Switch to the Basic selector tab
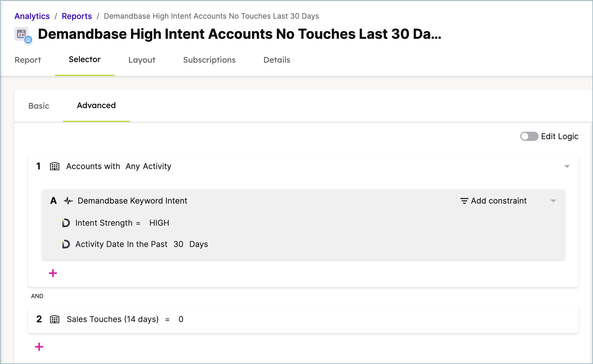593x364 pixels. coord(39,106)
